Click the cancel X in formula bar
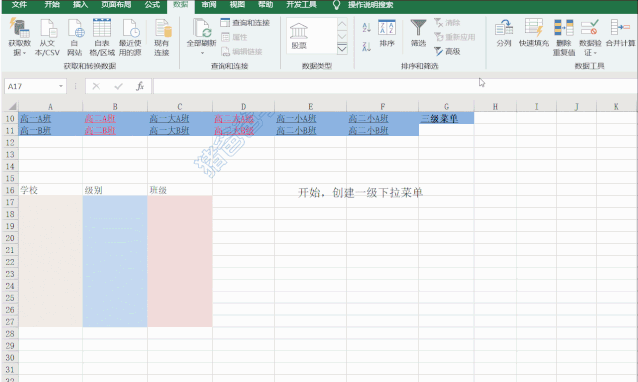 pyautogui.click(x=96, y=86)
